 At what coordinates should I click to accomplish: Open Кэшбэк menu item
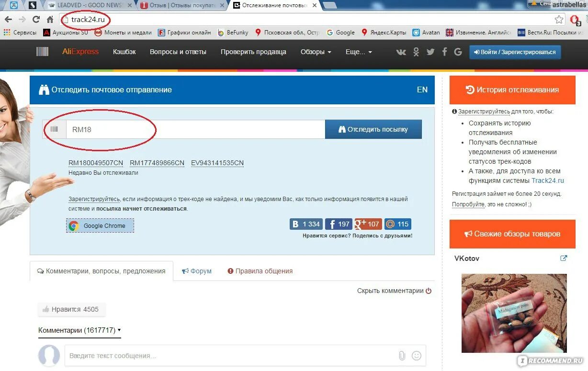pos(124,52)
